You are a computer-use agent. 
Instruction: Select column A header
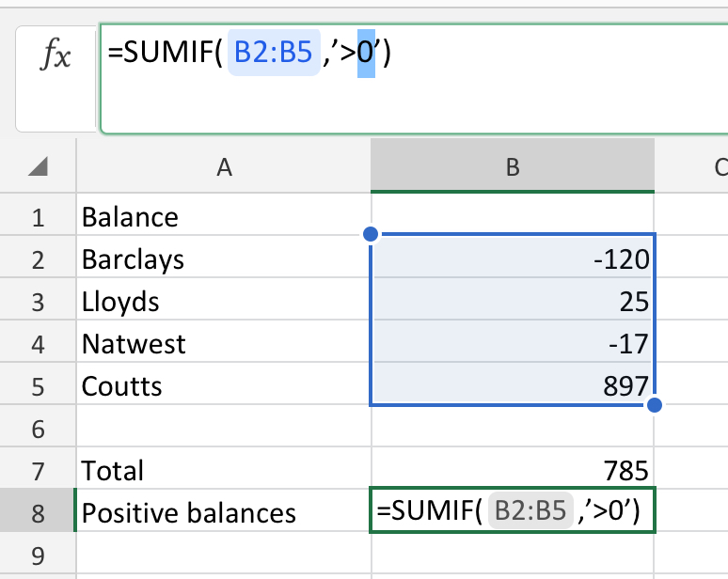point(224,166)
